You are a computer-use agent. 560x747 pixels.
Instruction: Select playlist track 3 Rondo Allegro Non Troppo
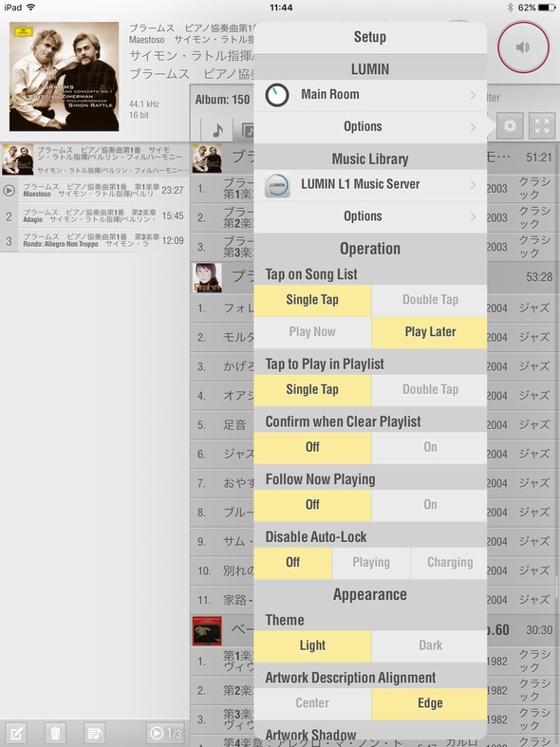95,240
